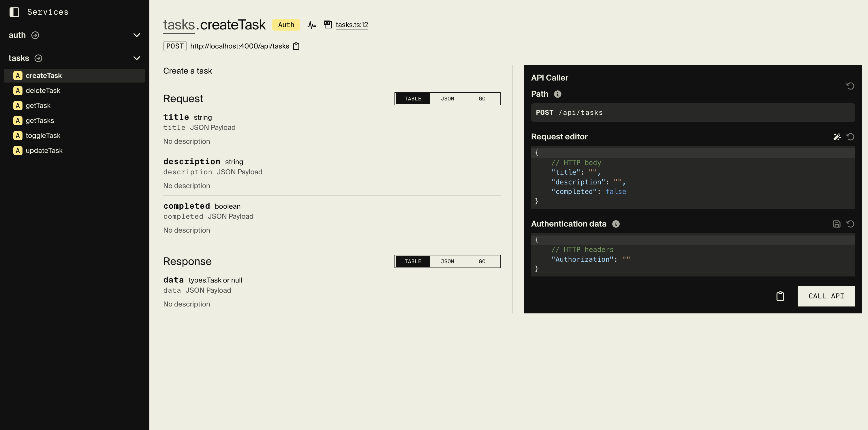This screenshot has width=868, height=430.
Task: Reset Authentication data with the undo icon
Action: tap(850, 224)
